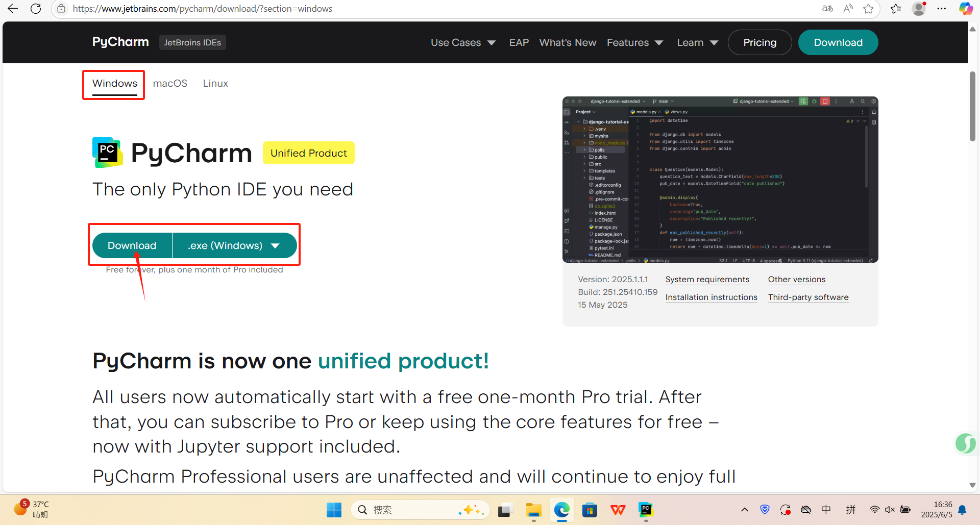Click the PyCharm PC product logo

[107, 153]
